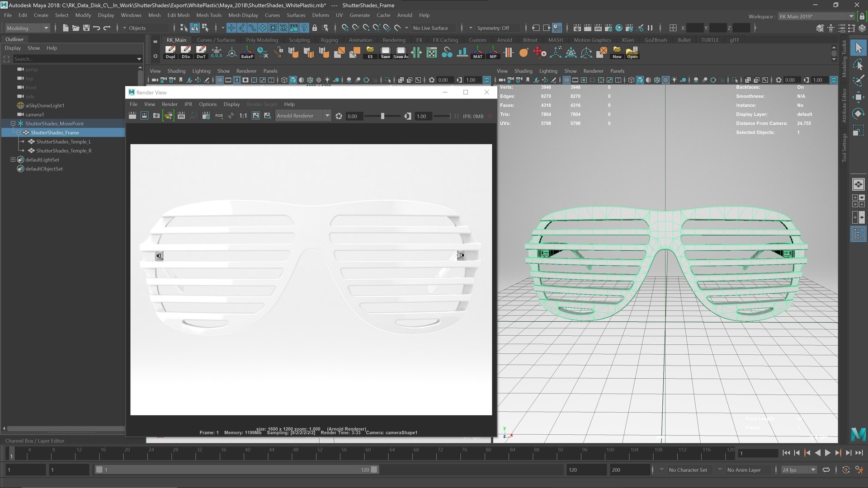Viewport: 868px width, 488px height.
Task: Toggle the loop playback button
Action: (x=826, y=470)
